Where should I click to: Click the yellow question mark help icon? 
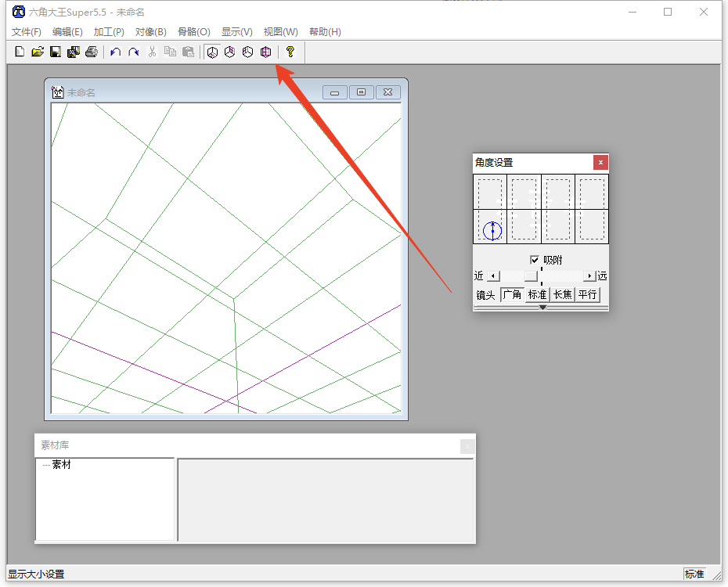click(290, 52)
